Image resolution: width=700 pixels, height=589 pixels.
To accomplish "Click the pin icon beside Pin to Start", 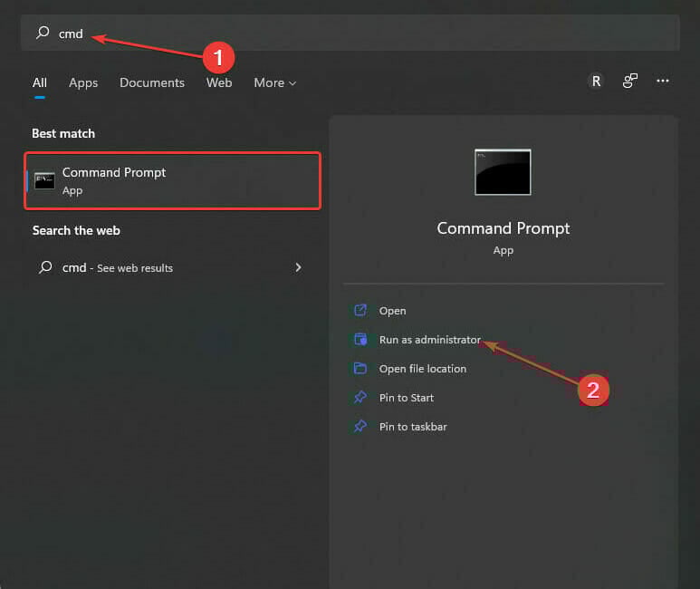I will (x=360, y=398).
